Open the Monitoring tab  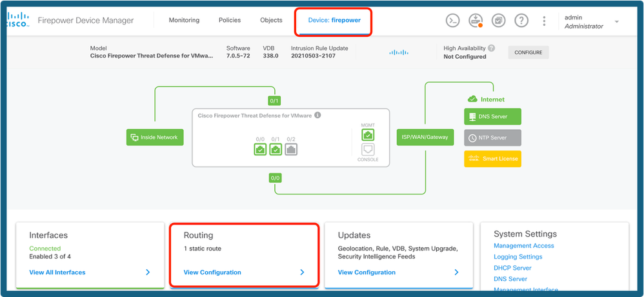184,20
